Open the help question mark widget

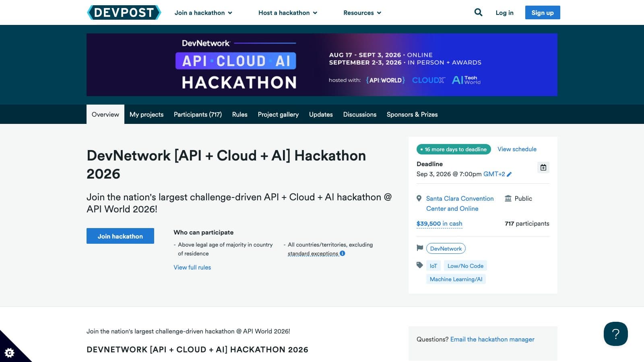tap(616, 334)
